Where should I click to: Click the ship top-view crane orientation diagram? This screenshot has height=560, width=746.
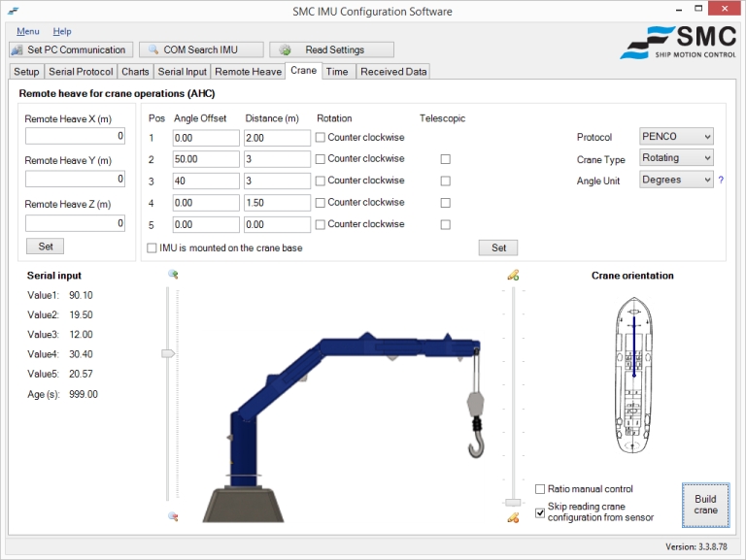click(x=633, y=375)
